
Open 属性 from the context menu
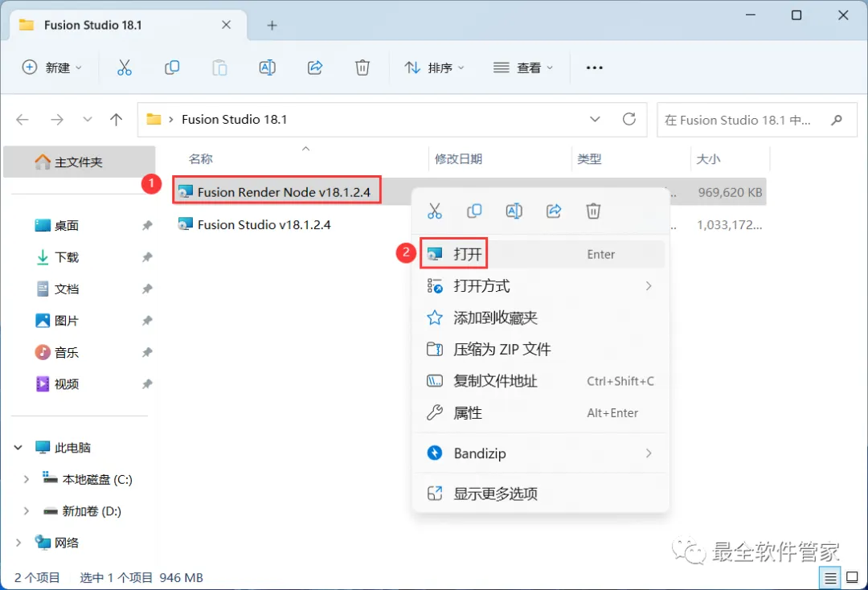541,413
